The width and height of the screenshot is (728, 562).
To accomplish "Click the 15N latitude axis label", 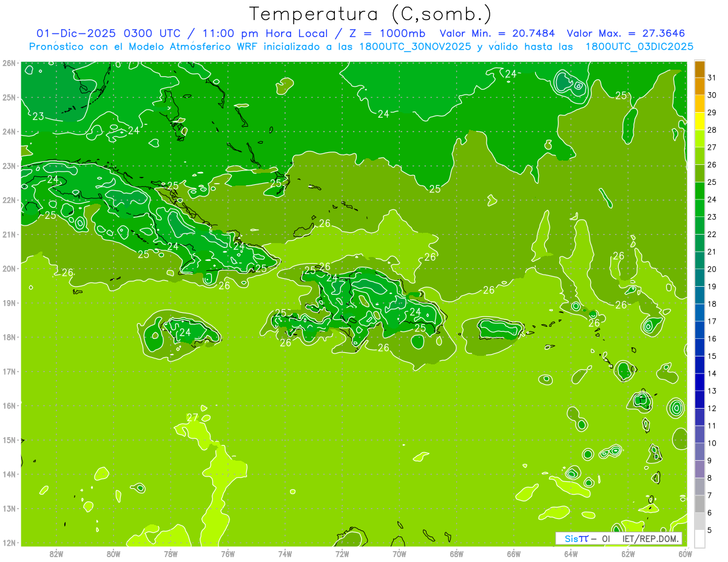I will click(8, 440).
